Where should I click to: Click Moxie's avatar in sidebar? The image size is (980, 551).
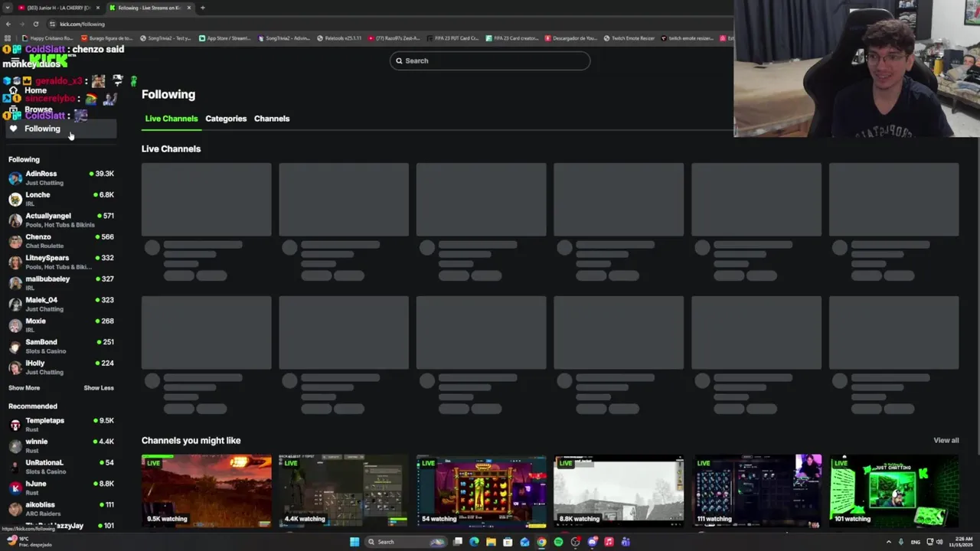pos(15,325)
